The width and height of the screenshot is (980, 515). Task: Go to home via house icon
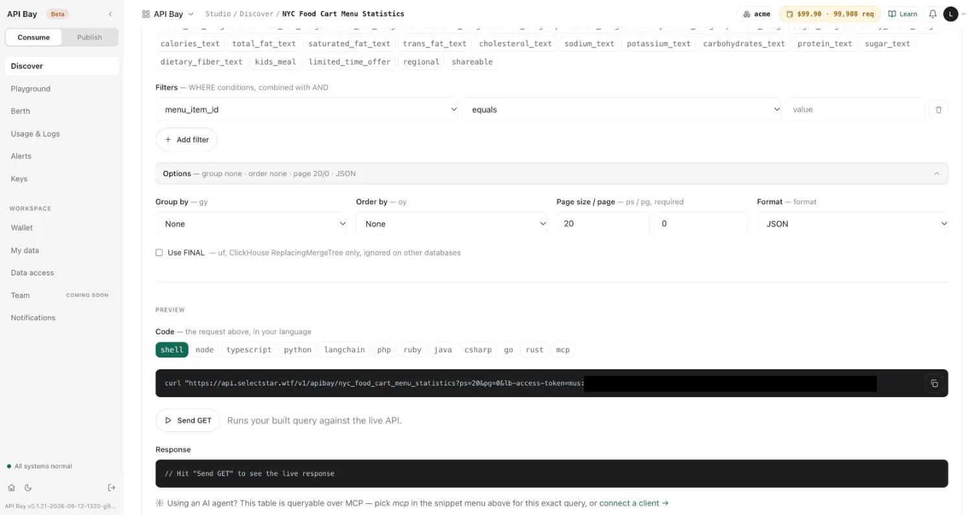click(11, 488)
